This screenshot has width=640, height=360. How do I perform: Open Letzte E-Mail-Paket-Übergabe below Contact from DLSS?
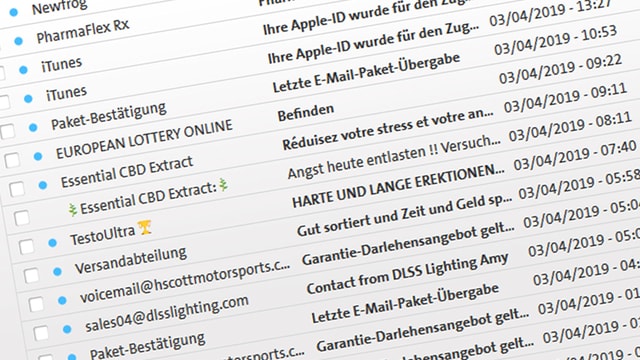tap(405, 303)
